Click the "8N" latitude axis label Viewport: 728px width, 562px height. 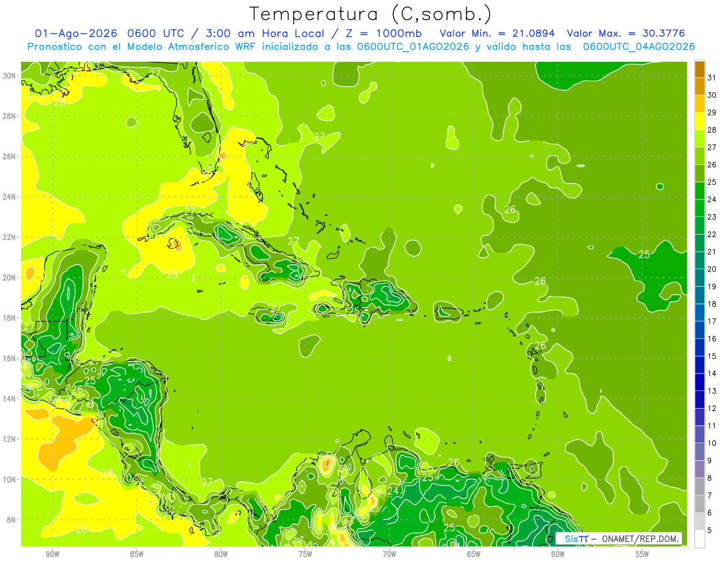pos(12,520)
